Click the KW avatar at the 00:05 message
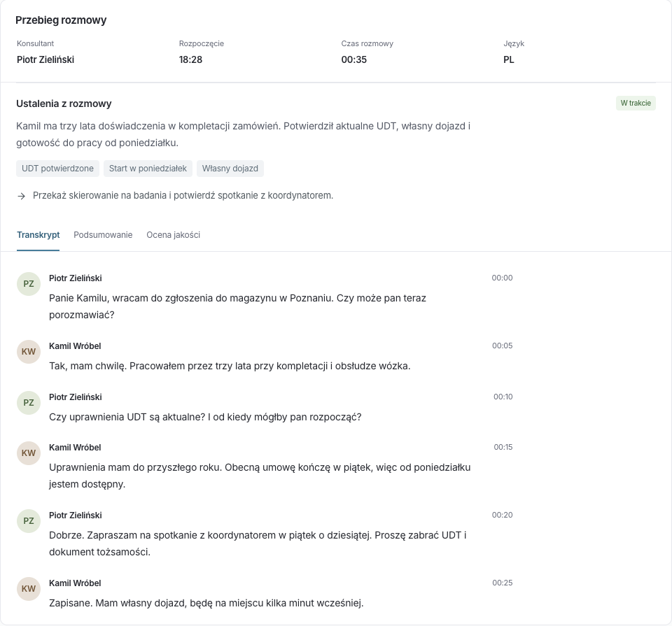The width and height of the screenshot is (672, 626). [x=29, y=352]
